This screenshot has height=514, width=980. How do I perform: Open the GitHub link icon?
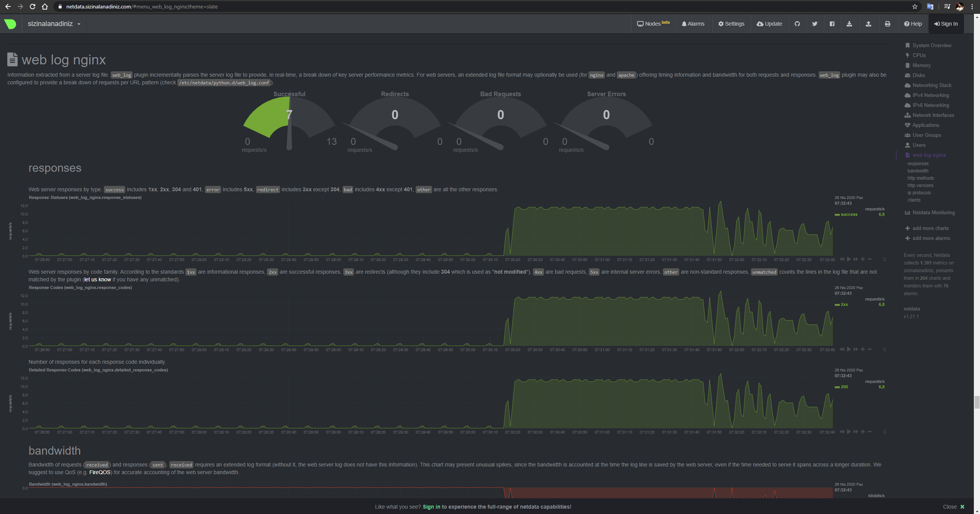tap(797, 24)
